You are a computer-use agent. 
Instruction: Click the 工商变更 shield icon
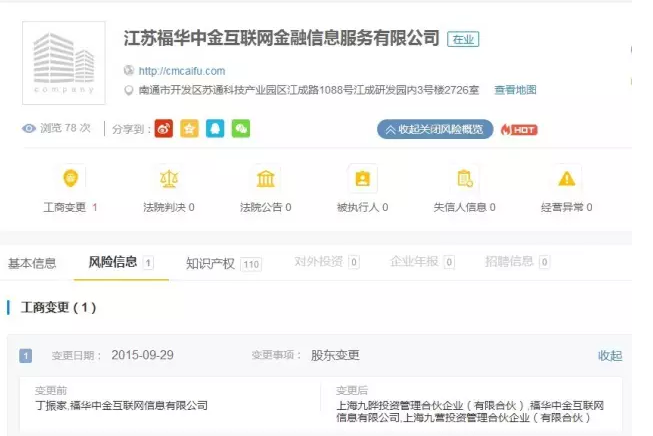coord(71,179)
